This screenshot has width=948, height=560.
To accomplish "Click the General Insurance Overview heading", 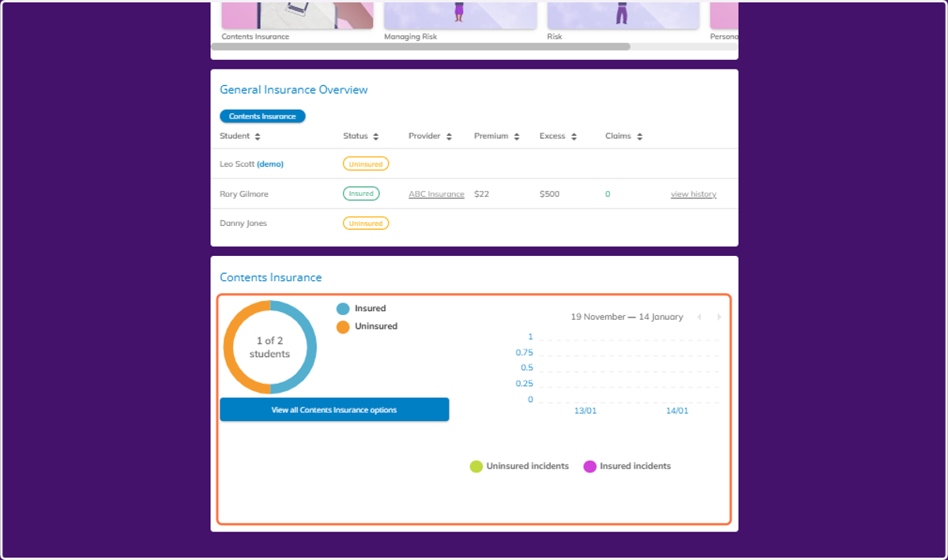I will [294, 90].
